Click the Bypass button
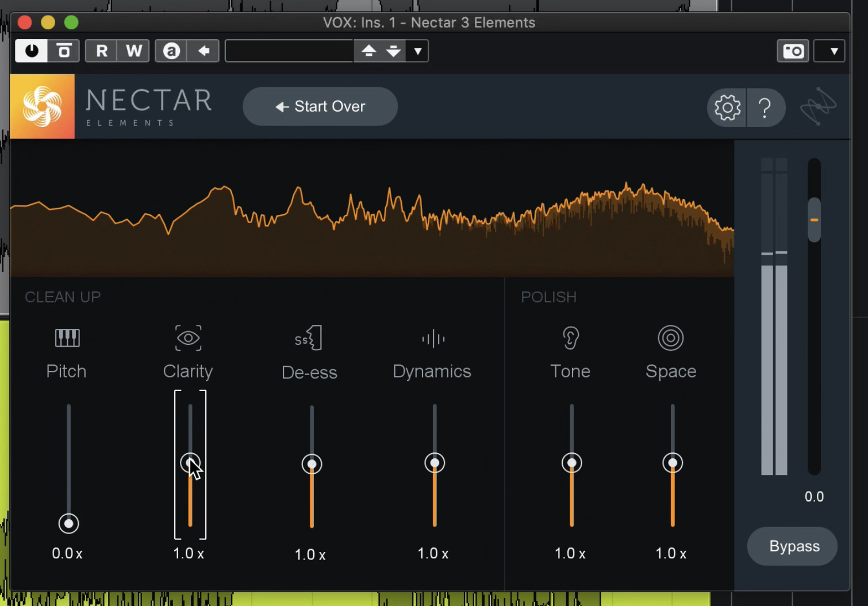The width and height of the screenshot is (868, 606). pos(793,546)
